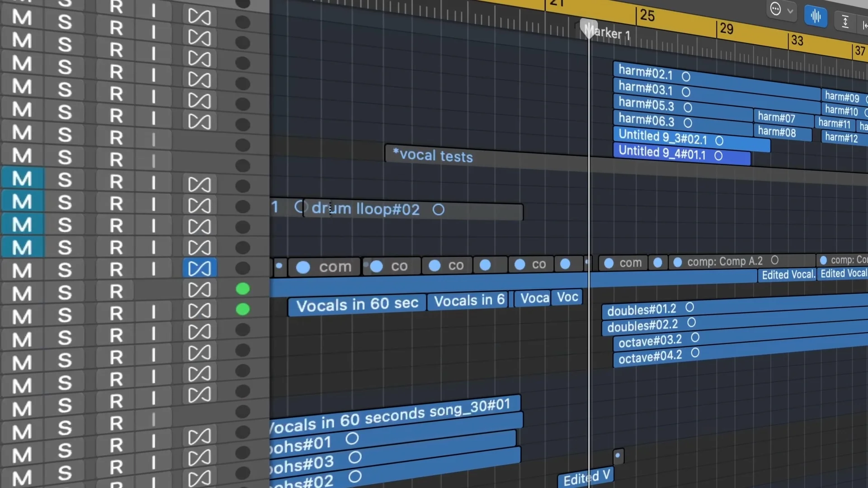868x488 pixels.
Task: Open the dropdown chevron next to the ellipsis
Action: click(x=789, y=10)
